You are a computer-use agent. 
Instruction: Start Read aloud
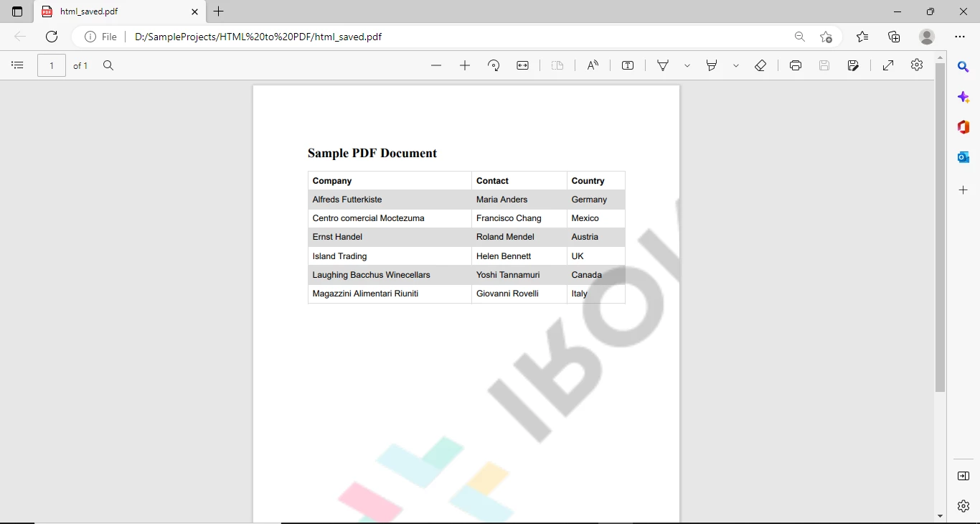593,65
